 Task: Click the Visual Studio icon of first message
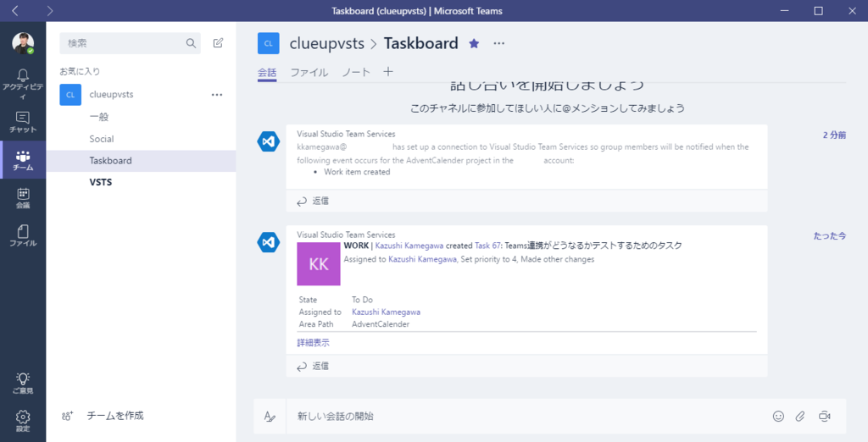[x=269, y=141]
